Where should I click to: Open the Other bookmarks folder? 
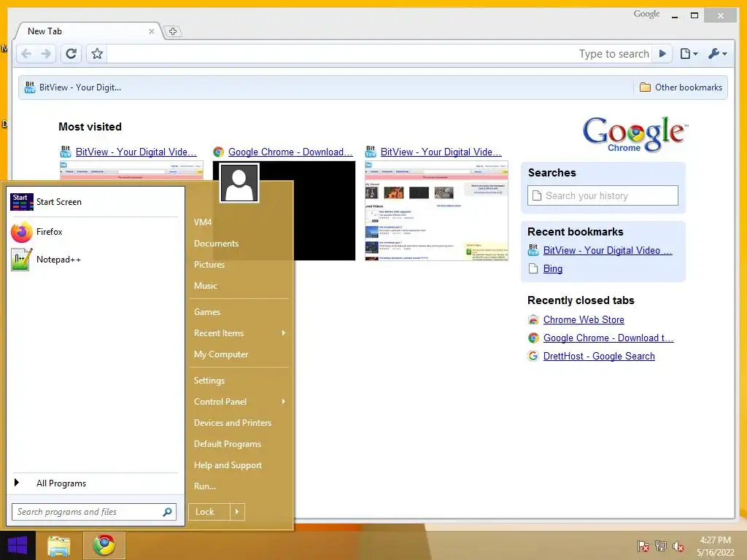pyautogui.click(x=681, y=87)
